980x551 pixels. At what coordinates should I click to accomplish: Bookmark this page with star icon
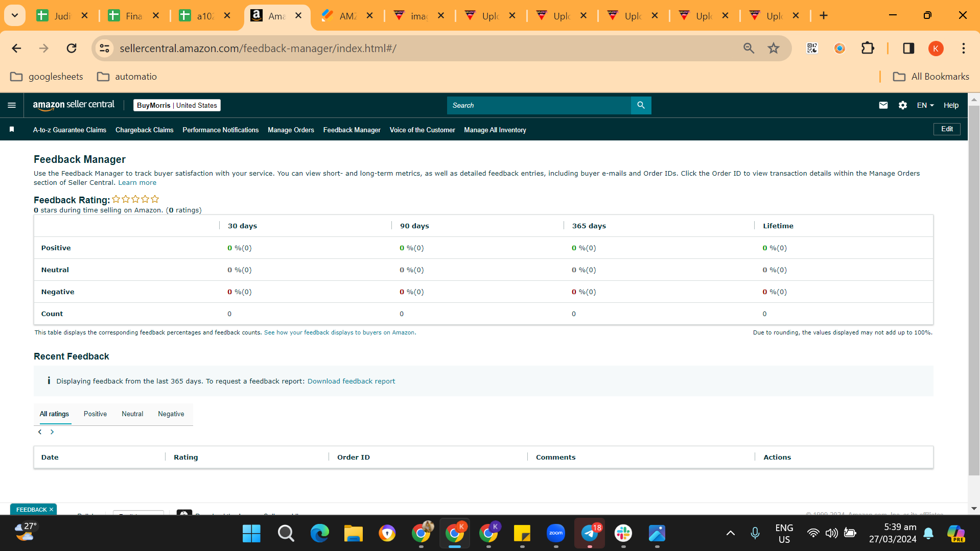coord(774,49)
